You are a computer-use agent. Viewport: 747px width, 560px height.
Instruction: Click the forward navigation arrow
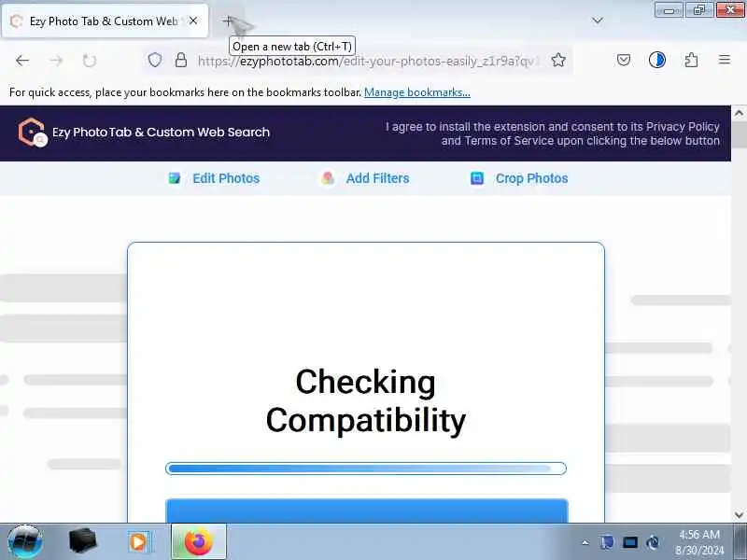(x=56, y=61)
